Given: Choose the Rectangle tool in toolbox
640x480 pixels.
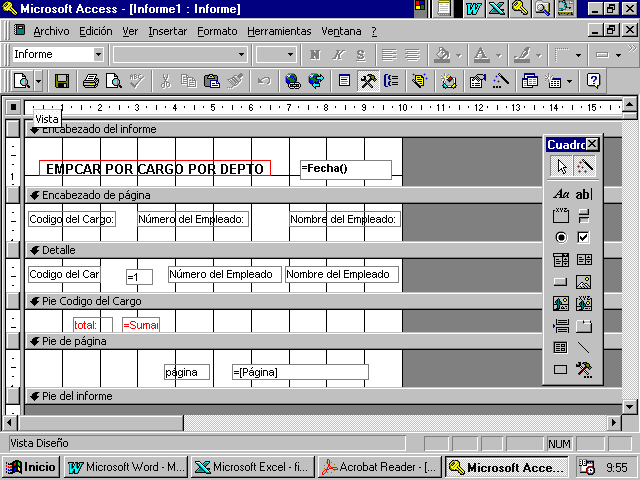Looking at the screenshot, I should pyautogui.click(x=561, y=369).
